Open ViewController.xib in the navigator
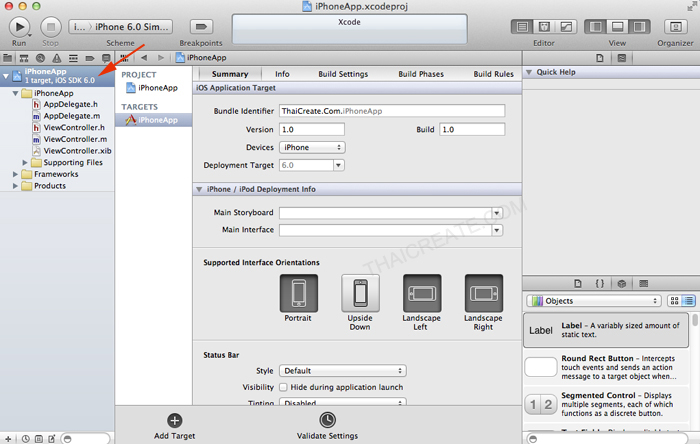 pos(76,150)
